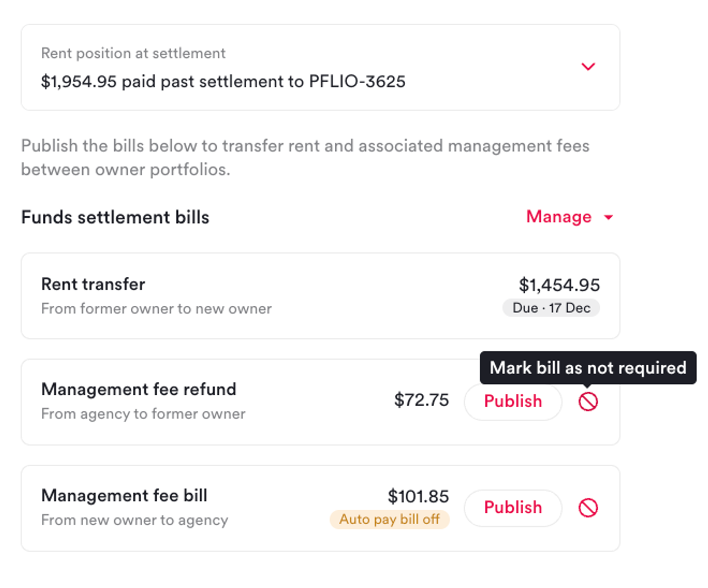Open the Manage dropdown menu
Screen dimensions: 708x588
click(x=559, y=217)
